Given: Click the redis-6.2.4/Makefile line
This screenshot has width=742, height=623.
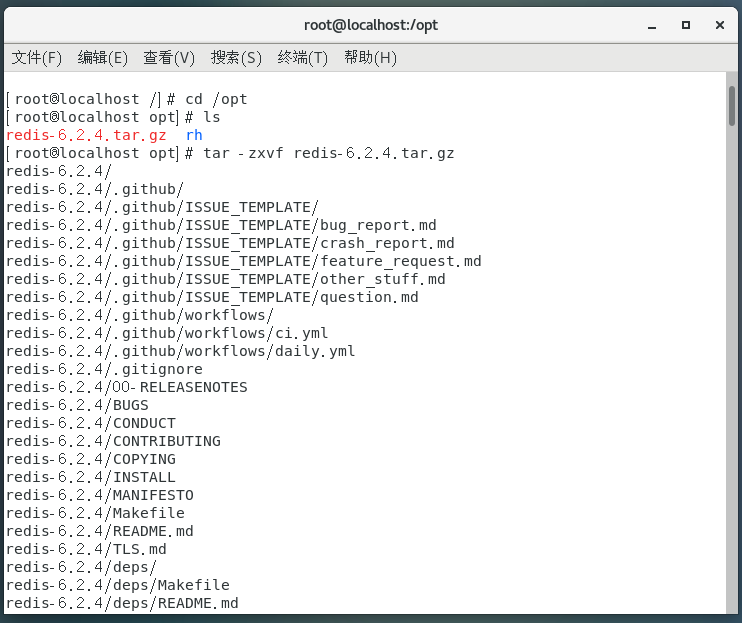Looking at the screenshot, I should click(x=95, y=513).
